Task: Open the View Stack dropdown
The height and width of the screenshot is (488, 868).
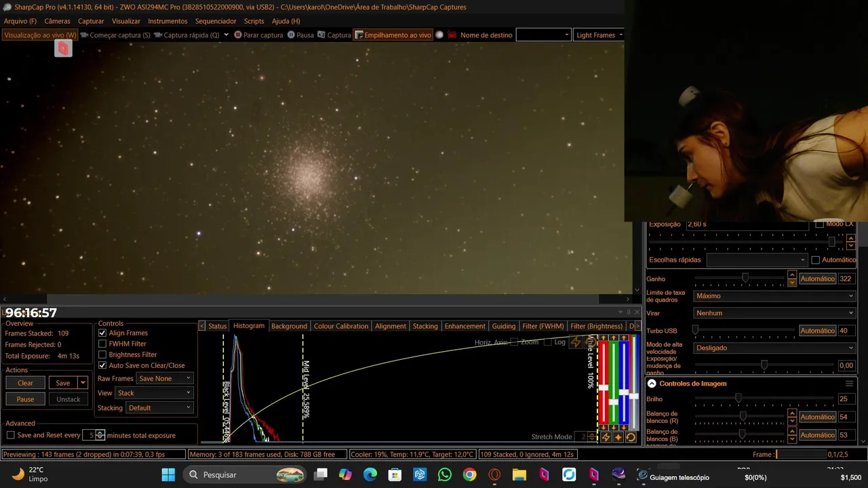Action: coord(155,392)
